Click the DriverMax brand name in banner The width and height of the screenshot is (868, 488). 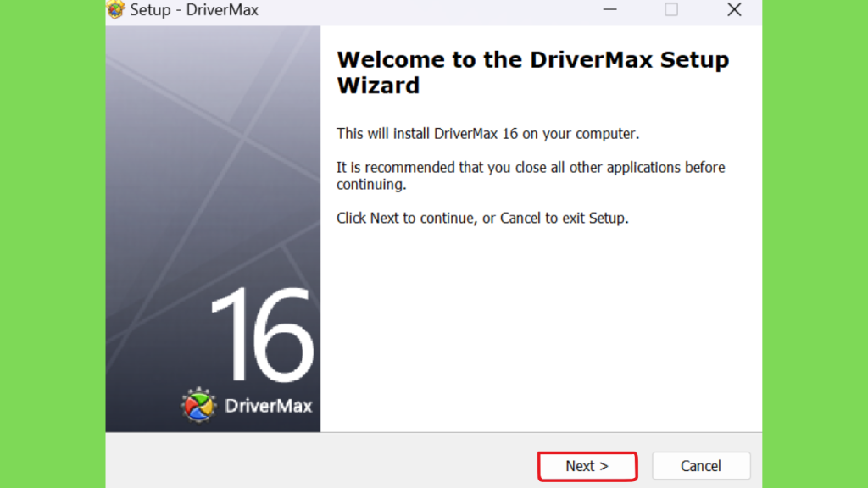tap(268, 406)
